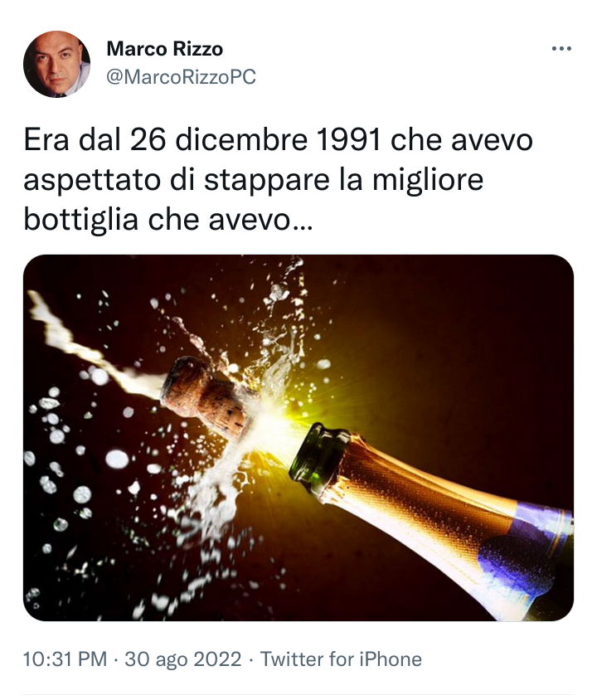Click the Marco Rizzo display name
Image resolution: width=597 pixels, height=700 pixels.
pyautogui.click(x=165, y=49)
